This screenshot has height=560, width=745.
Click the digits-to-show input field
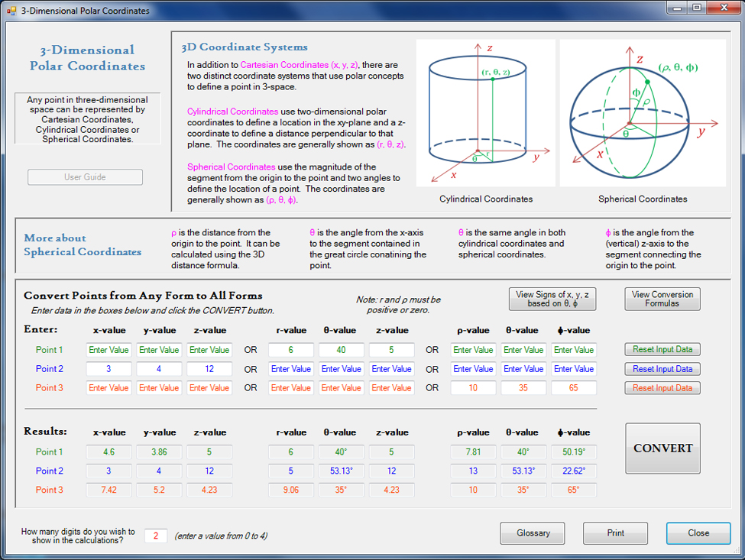(155, 536)
